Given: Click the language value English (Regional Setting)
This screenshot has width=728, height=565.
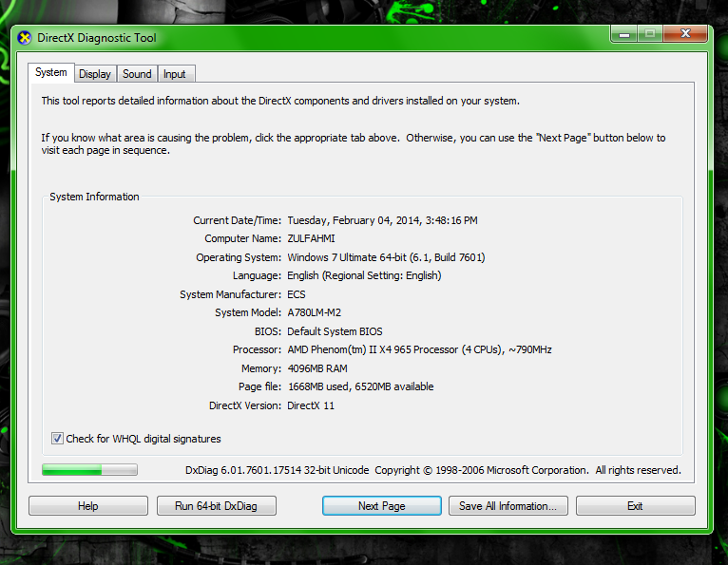Looking at the screenshot, I should 364,275.
